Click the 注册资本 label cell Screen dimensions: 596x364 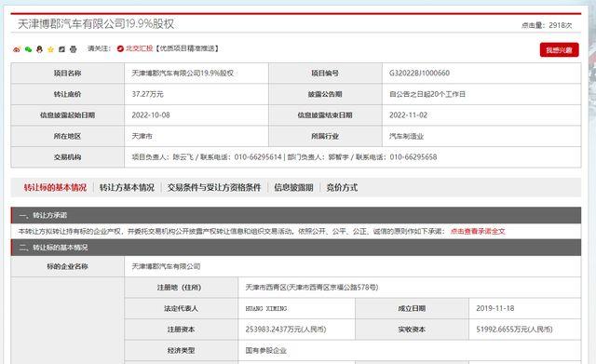181,329
